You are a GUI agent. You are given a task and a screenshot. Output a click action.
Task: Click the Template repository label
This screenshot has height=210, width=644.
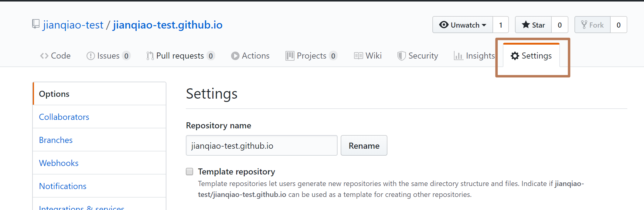(x=237, y=172)
